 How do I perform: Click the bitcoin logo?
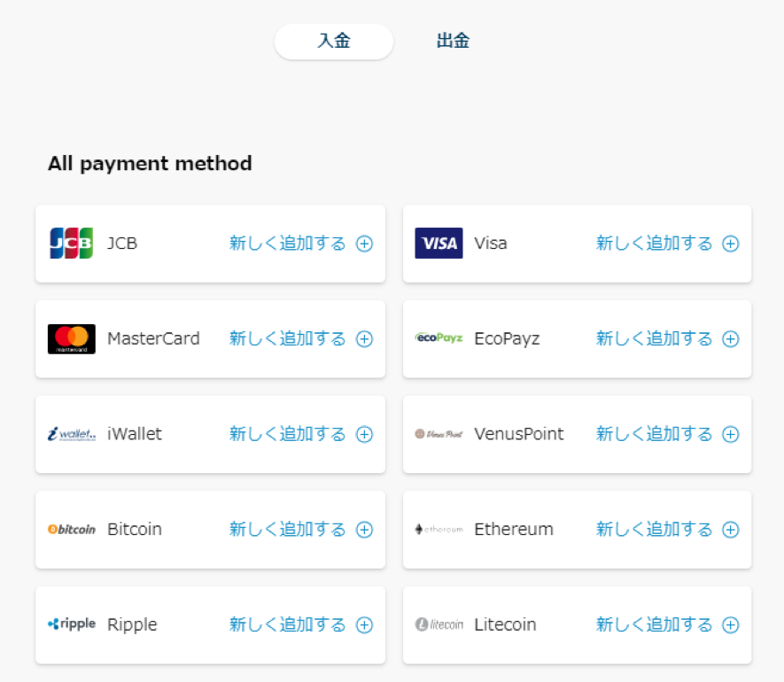click(72, 529)
